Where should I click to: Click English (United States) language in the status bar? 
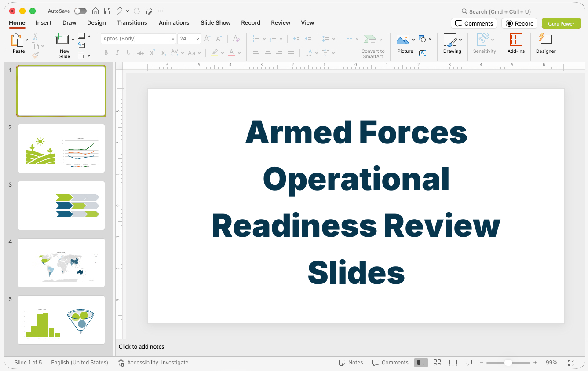click(x=80, y=363)
